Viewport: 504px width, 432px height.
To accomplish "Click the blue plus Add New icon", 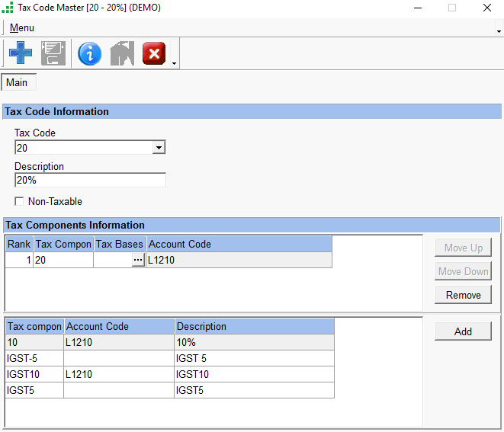I will tap(21, 53).
